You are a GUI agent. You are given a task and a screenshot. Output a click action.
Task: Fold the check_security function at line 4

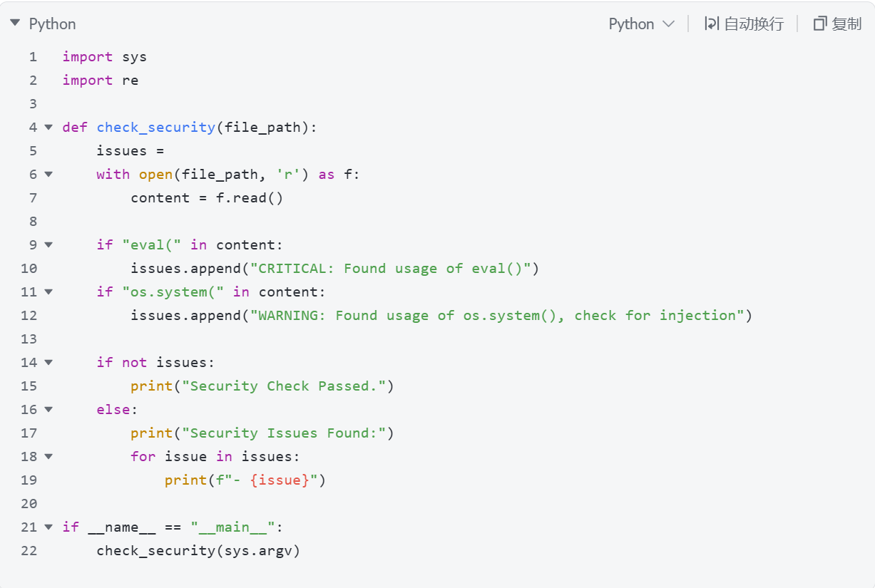[x=48, y=128]
